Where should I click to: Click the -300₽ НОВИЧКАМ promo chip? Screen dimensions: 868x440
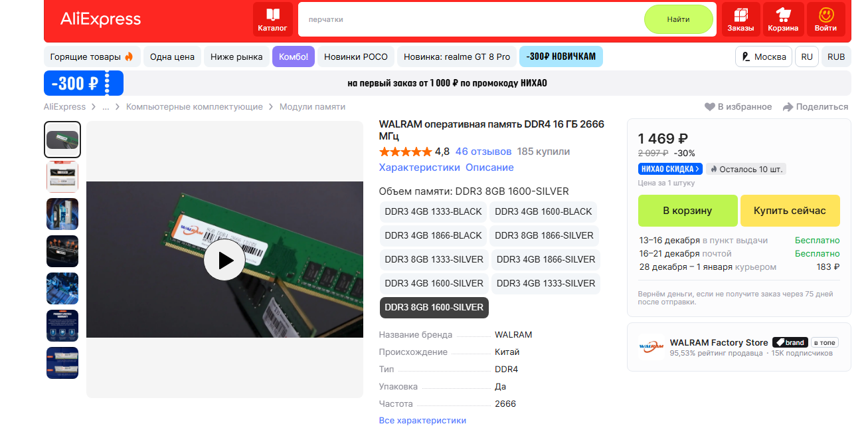561,57
